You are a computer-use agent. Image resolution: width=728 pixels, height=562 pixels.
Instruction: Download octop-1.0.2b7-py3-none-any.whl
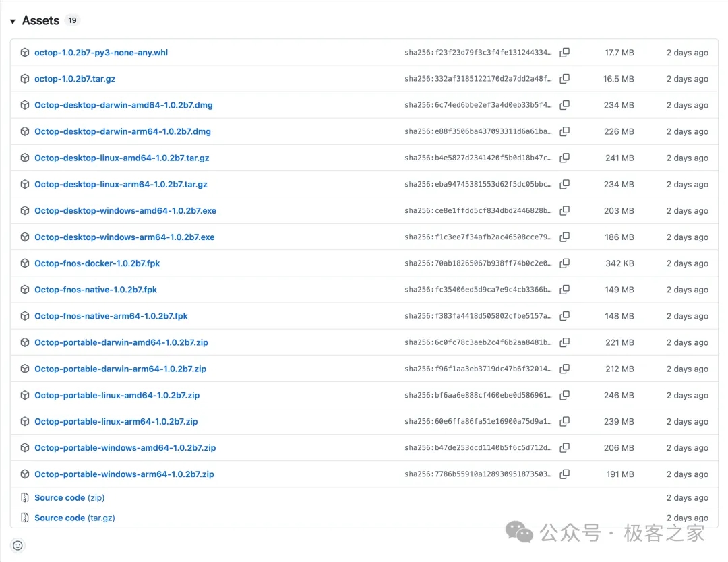point(101,53)
